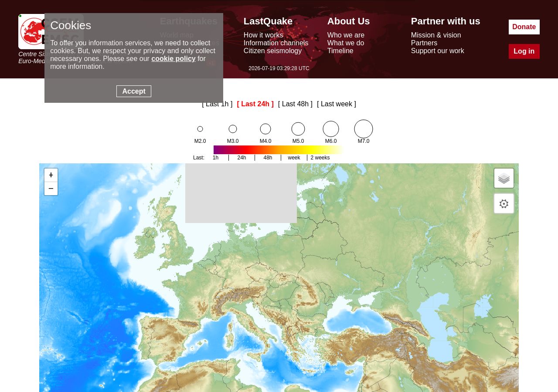Screen dimensions: 558x392
Task: Zoom in on the earthquake map
Action: [51, 175]
